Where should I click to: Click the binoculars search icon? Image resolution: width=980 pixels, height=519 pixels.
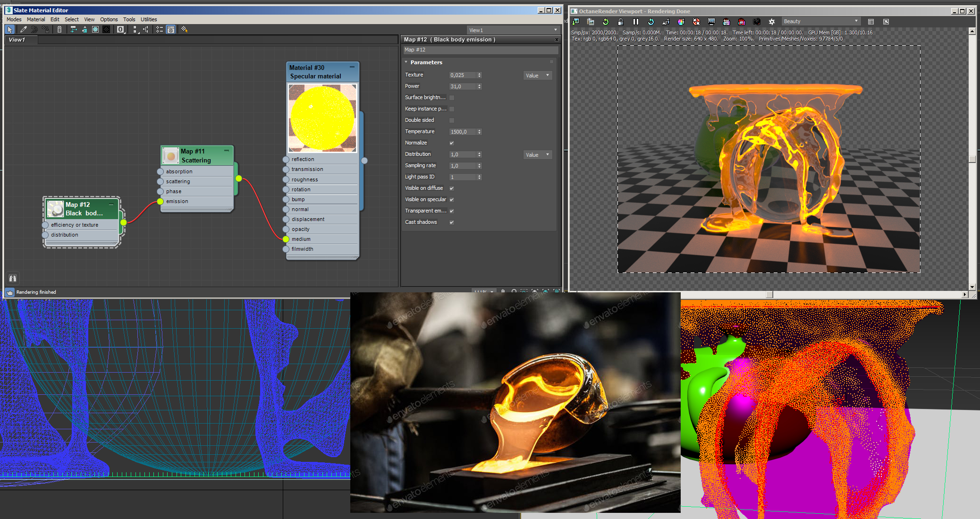click(x=13, y=278)
